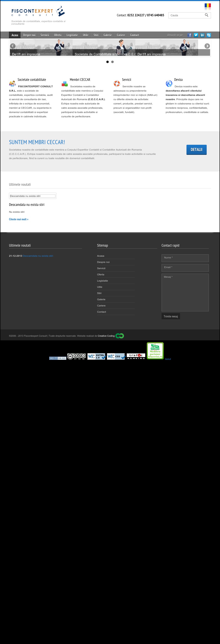Click the Trimite mesaj button
Viewport: 220px width, 644px height.
171,316
